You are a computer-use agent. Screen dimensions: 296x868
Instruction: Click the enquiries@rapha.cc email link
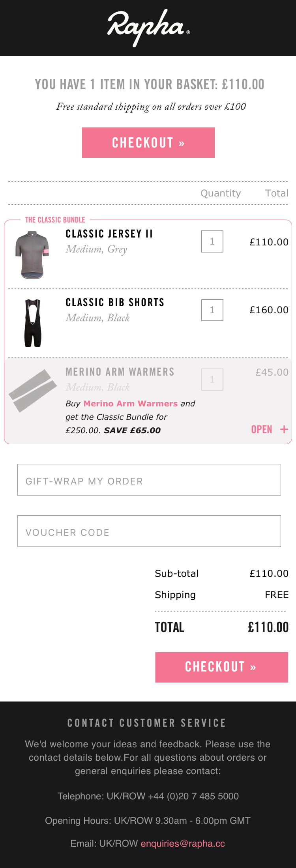(x=183, y=844)
